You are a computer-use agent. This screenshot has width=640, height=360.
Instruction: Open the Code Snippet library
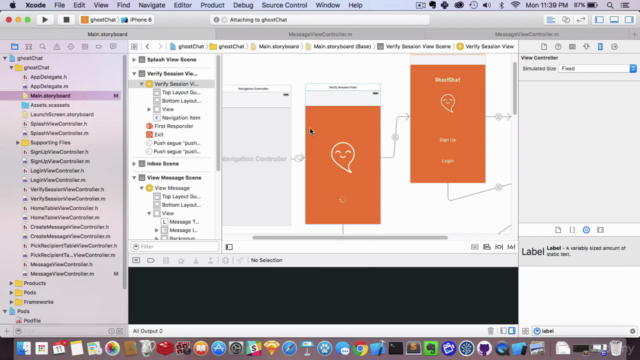tap(572, 230)
